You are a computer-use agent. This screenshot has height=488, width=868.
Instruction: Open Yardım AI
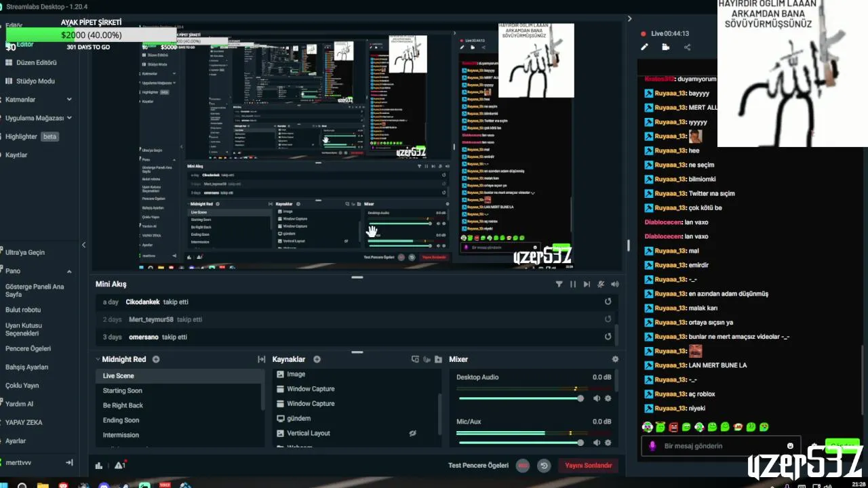click(x=19, y=404)
